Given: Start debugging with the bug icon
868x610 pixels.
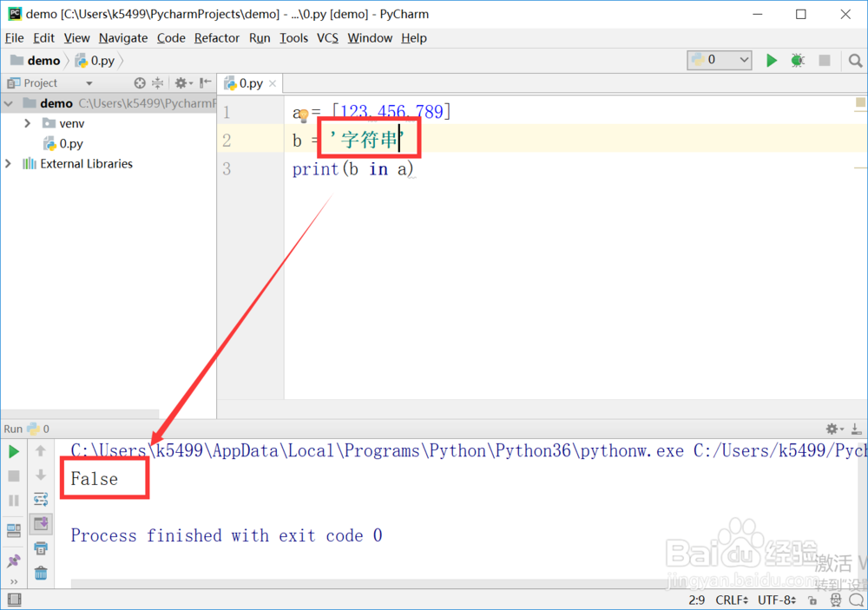Looking at the screenshot, I should coord(798,61).
